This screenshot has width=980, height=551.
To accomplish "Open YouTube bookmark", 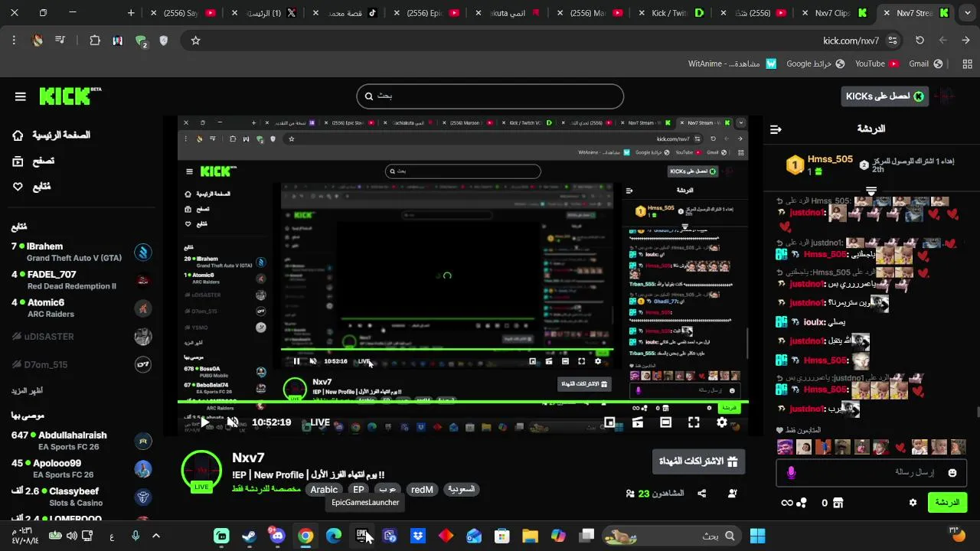I will tap(877, 64).
